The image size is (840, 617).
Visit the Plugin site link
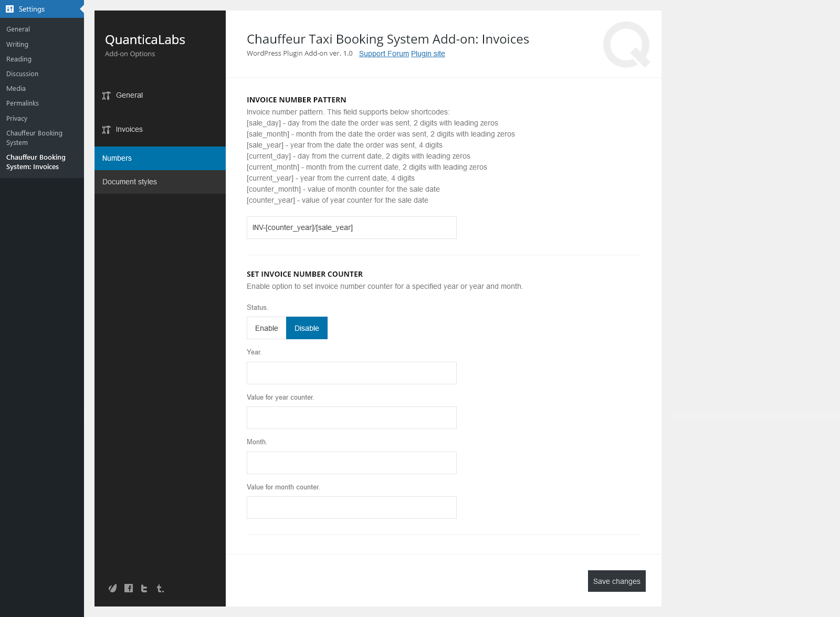pos(428,54)
